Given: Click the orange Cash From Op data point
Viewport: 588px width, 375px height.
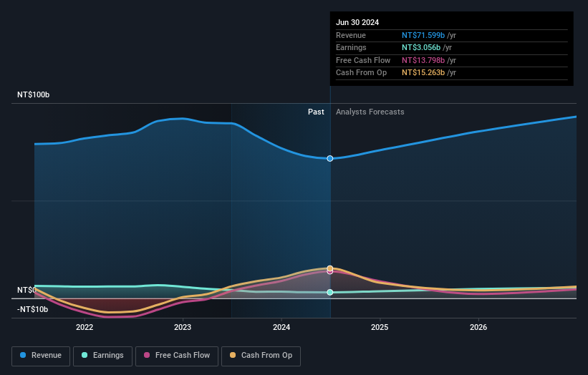Looking at the screenshot, I should 330,268.
